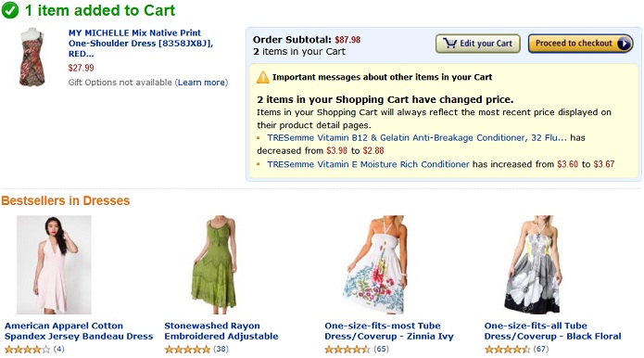Click the arrow icon on Proceed to checkout
Image resolution: width=644 pixels, height=358 pixels.
pyautogui.click(x=624, y=44)
